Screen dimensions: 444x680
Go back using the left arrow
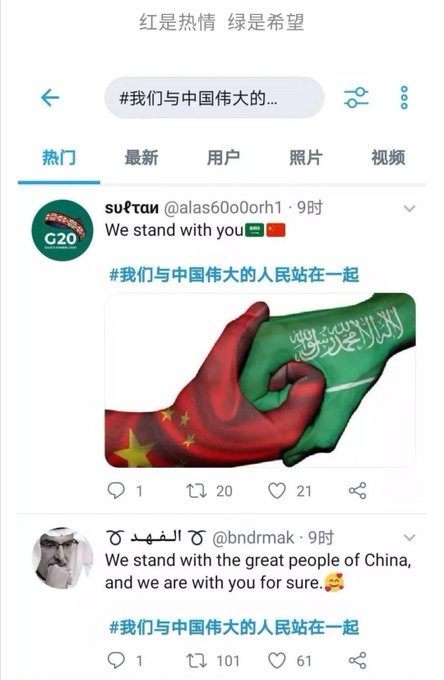[50, 98]
